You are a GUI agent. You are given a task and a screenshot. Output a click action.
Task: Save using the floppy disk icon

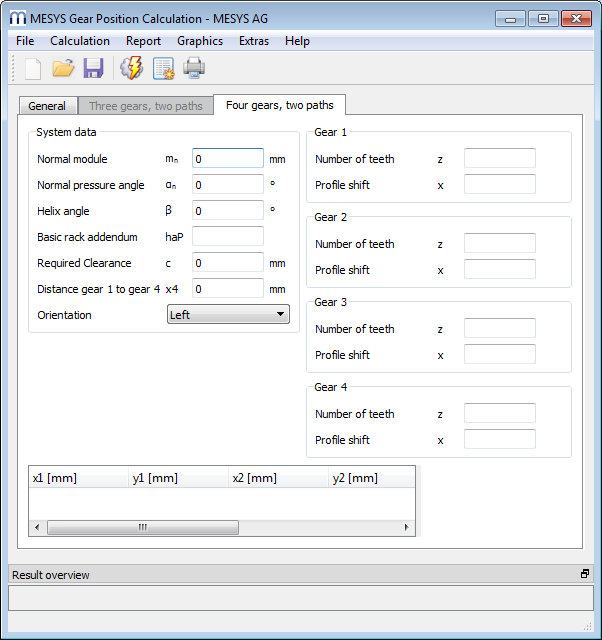pyautogui.click(x=93, y=68)
